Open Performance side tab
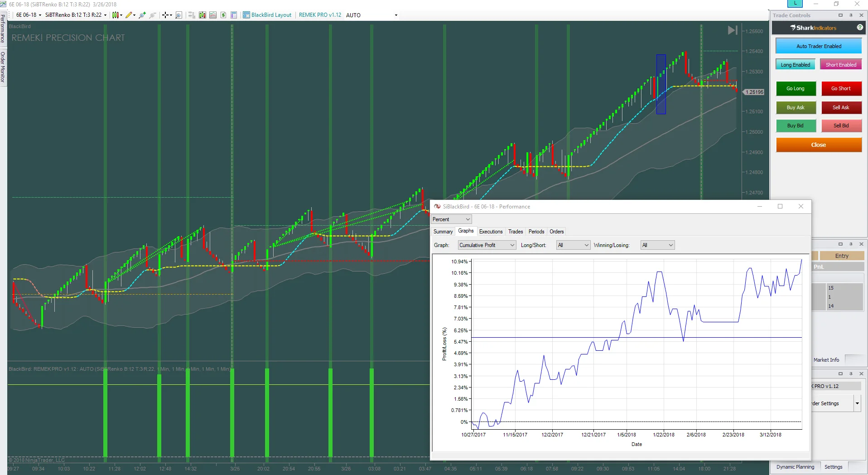This screenshot has height=475, width=868. (x=3, y=29)
